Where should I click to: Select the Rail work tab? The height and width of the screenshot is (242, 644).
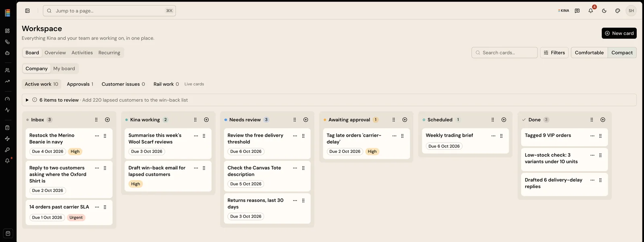(166, 84)
